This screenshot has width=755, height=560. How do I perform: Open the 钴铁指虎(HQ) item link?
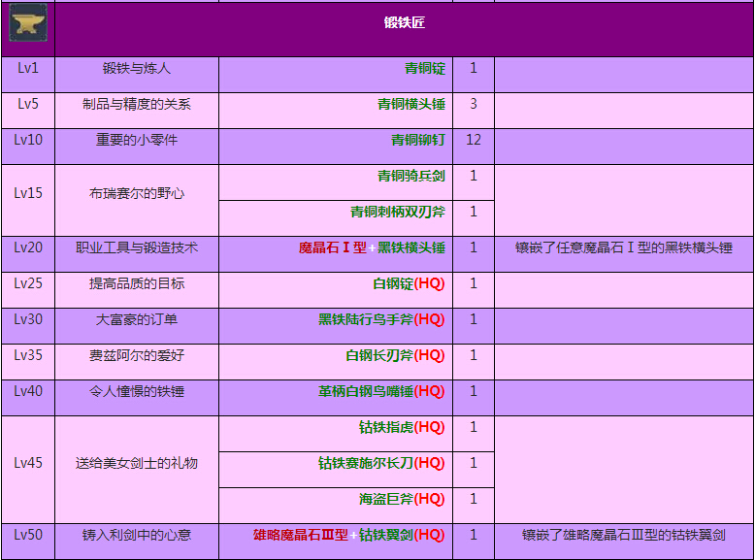click(x=402, y=427)
